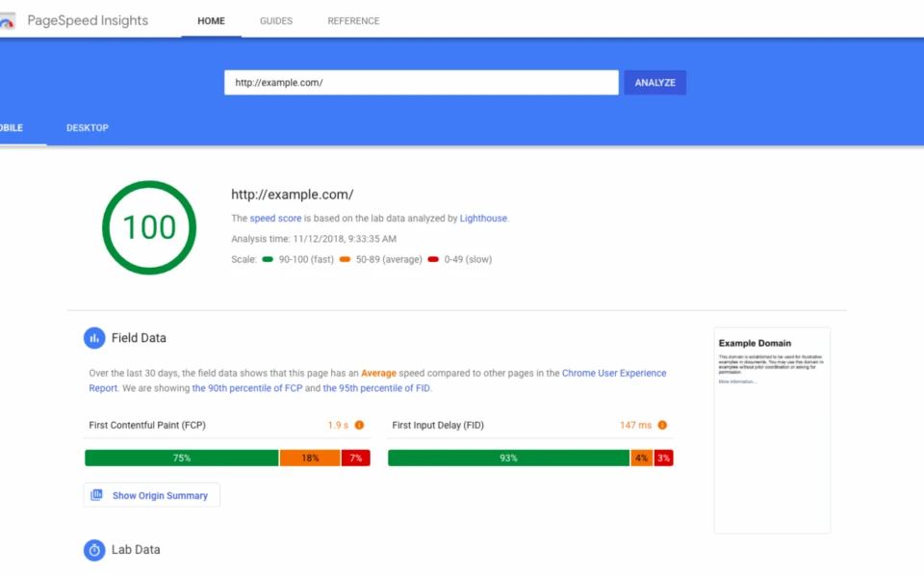
Task: Click the green 75% FCP bar segment
Action: [182, 458]
